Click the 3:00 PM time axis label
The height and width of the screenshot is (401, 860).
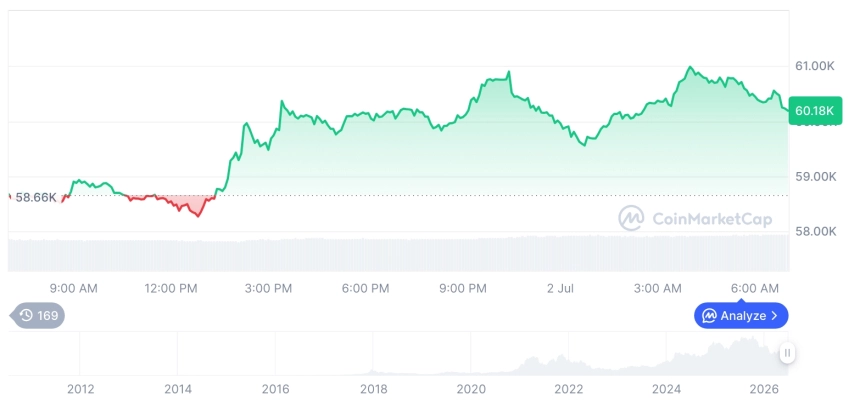pyautogui.click(x=268, y=289)
